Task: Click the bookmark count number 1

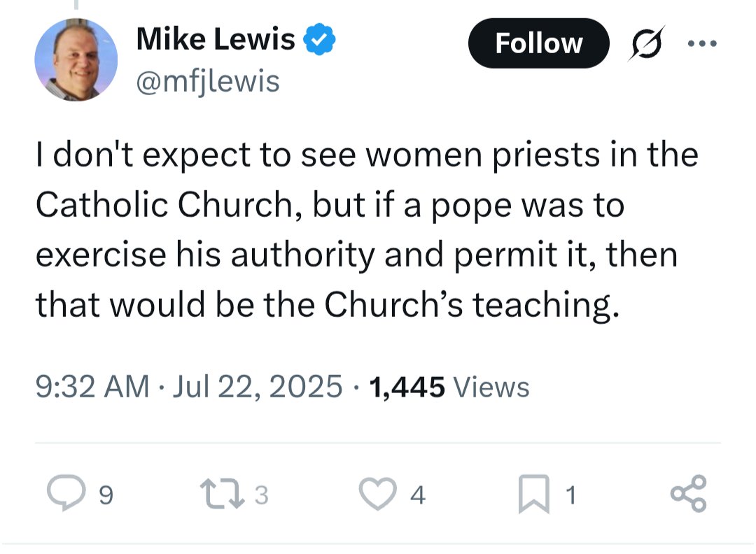Action: point(571,495)
